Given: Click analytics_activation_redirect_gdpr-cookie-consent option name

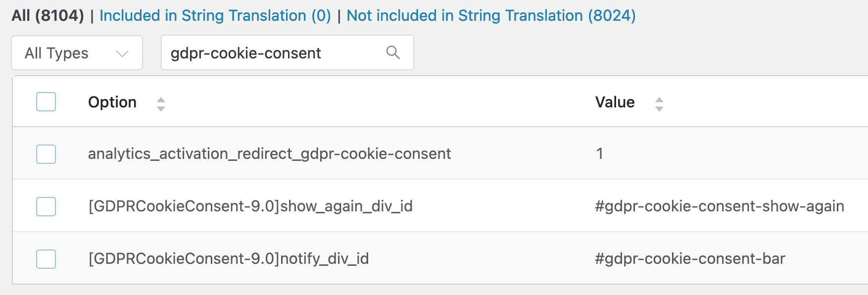Looking at the screenshot, I should click(x=270, y=154).
